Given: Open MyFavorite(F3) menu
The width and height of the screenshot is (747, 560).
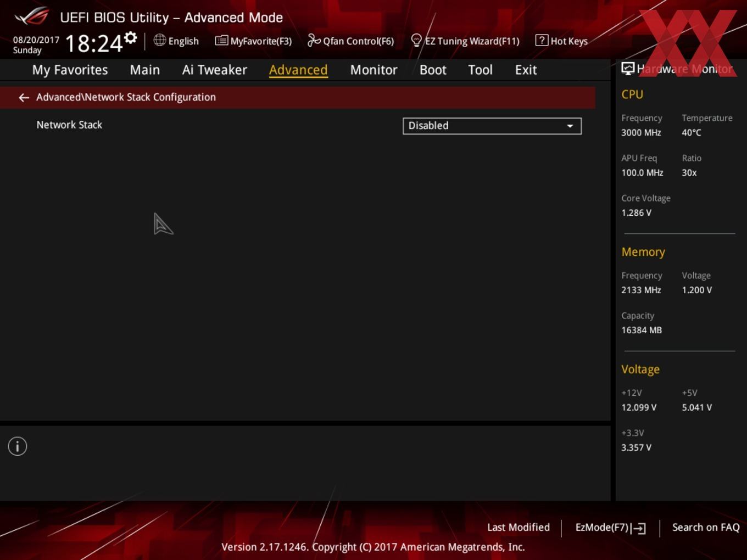Looking at the screenshot, I should (261, 41).
